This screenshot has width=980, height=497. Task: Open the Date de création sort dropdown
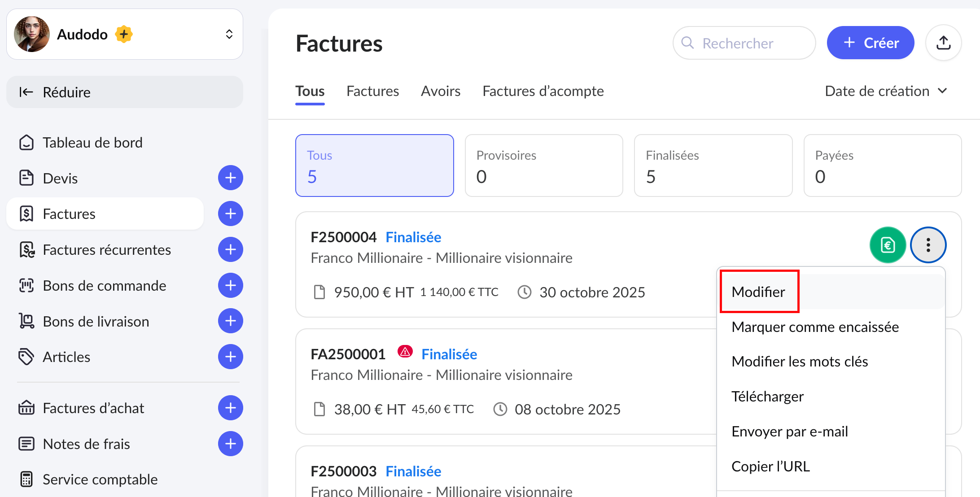[886, 91]
